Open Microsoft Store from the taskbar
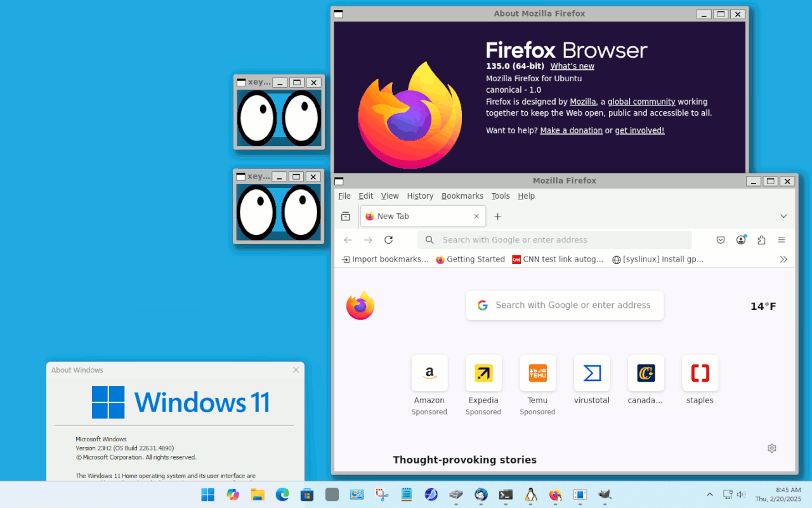Image resolution: width=812 pixels, height=508 pixels. click(x=307, y=494)
